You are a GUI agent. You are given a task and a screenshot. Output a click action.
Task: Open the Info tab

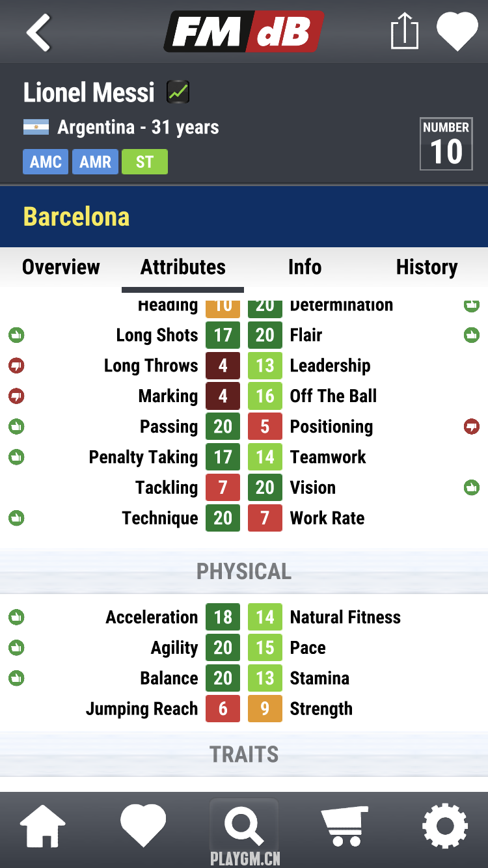(305, 267)
